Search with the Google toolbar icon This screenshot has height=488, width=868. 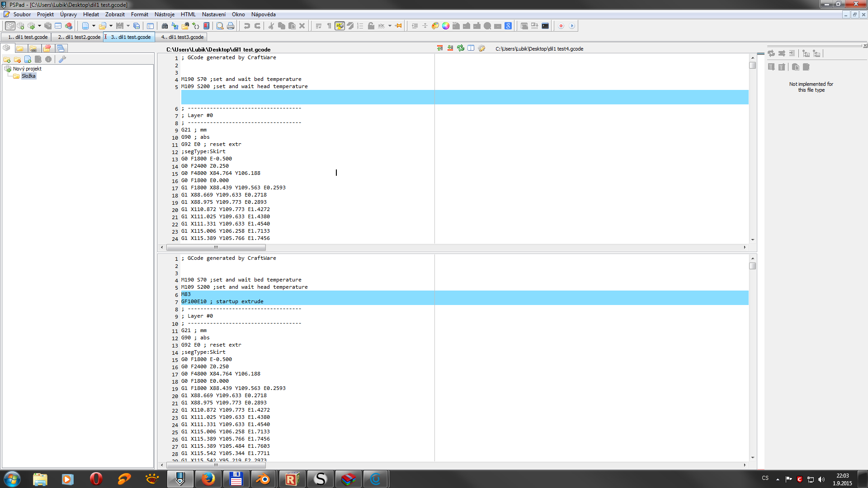tap(508, 26)
